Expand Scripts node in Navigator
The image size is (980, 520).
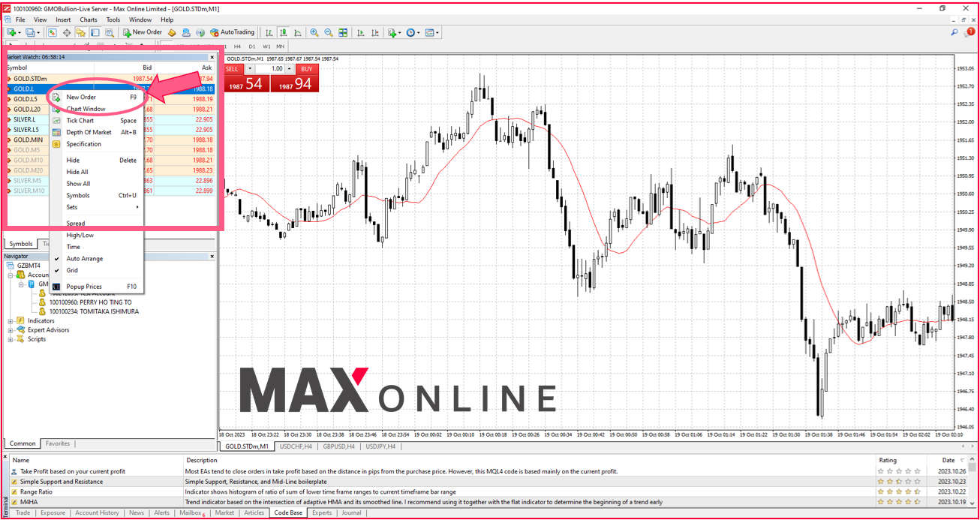11,339
